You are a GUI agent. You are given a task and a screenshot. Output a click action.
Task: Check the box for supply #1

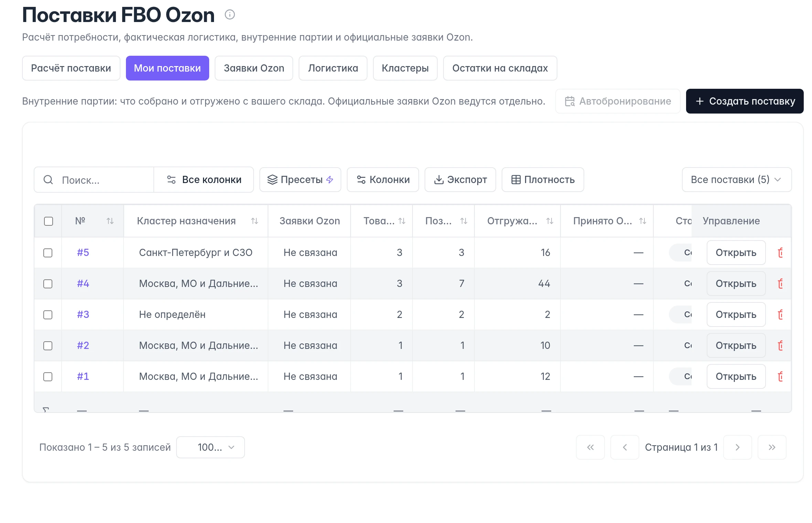click(x=48, y=377)
